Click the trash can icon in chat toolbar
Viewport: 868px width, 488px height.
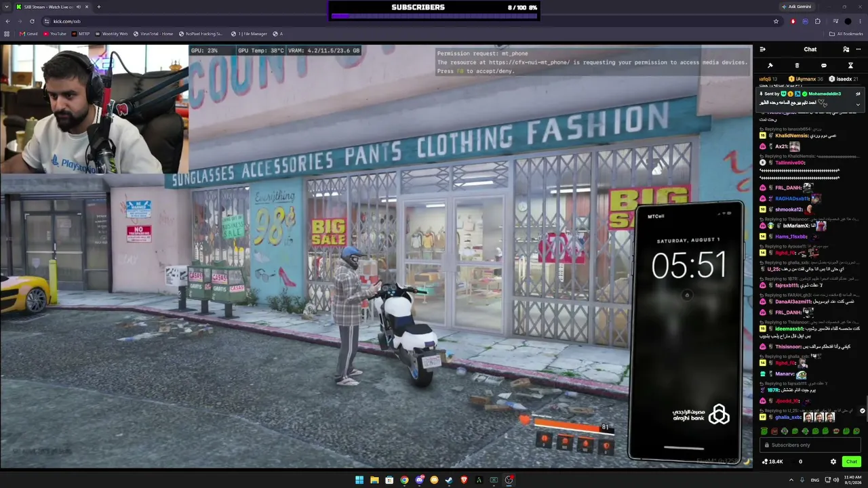click(797, 66)
